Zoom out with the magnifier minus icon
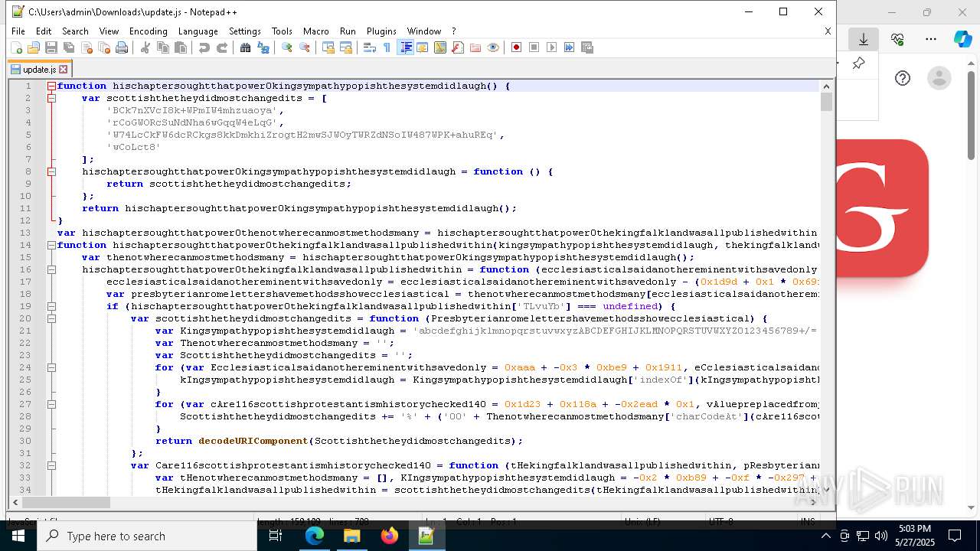Image resolution: width=980 pixels, height=551 pixels. click(x=305, y=47)
